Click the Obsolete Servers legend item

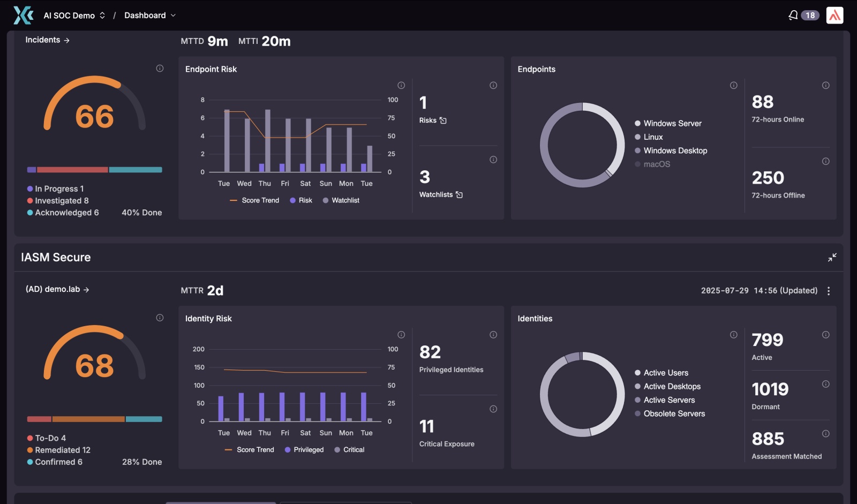[670, 414]
